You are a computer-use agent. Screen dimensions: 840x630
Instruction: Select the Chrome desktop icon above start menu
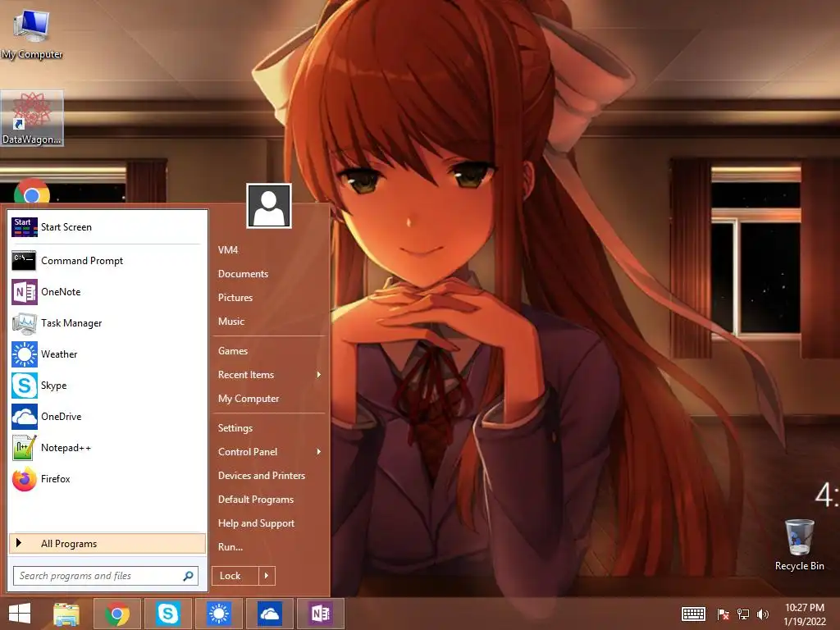(32, 191)
